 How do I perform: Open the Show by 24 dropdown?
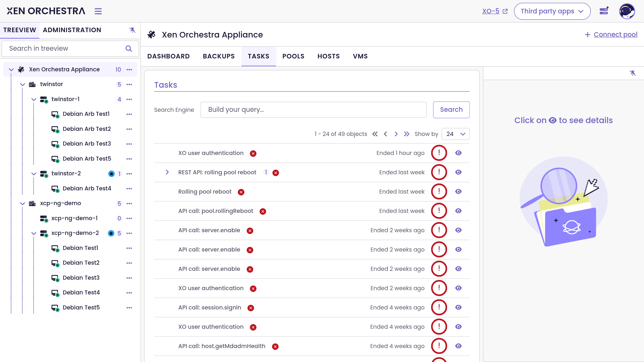(x=455, y=134)
